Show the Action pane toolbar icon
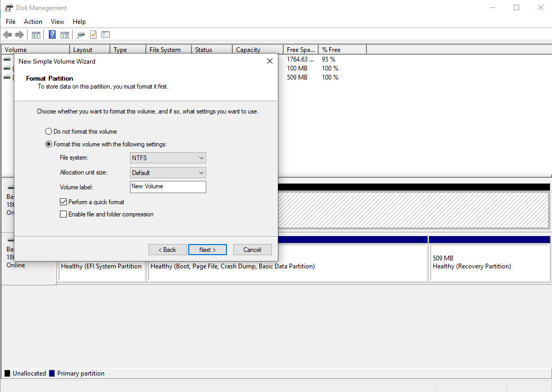Viewport: 552px width, 392px height. (64, 34)
